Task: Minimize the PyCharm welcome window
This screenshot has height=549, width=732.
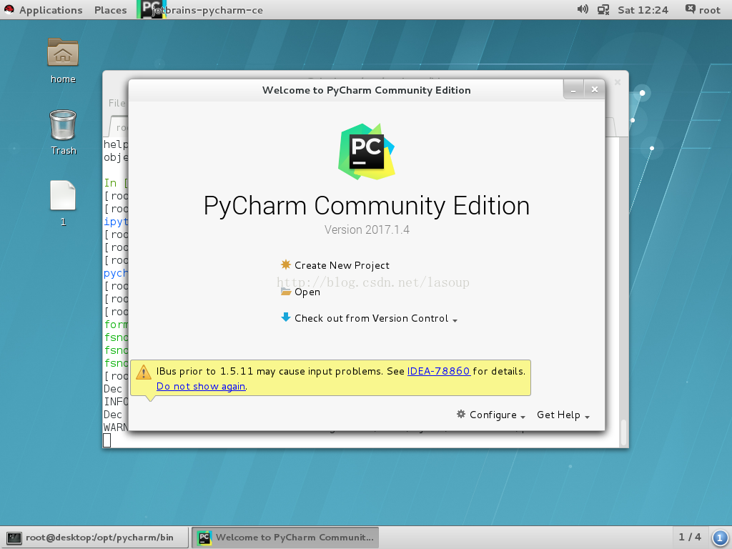Action: [x=573, y=90]
